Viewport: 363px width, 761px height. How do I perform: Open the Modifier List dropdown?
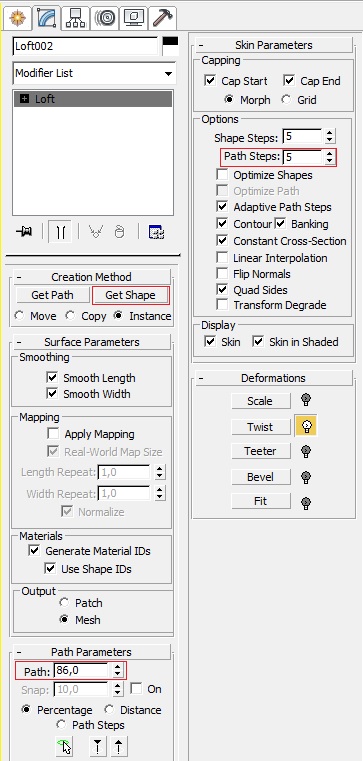click(94, 73)
